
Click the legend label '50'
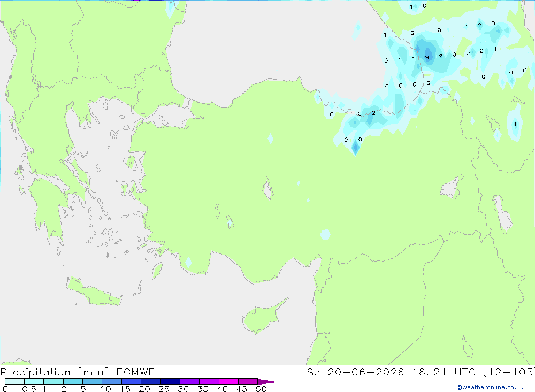[261, 389]
